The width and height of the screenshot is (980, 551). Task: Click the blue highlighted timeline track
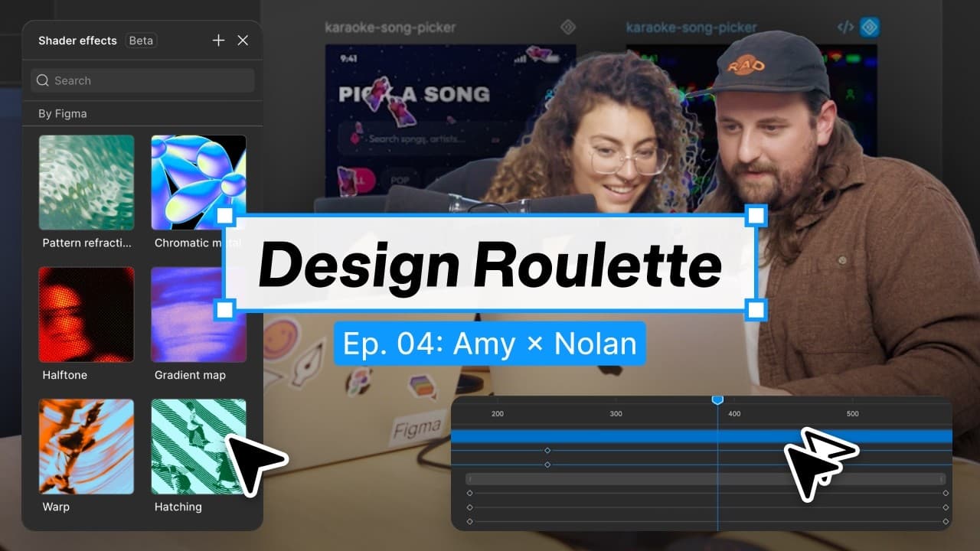coord(701,437)
